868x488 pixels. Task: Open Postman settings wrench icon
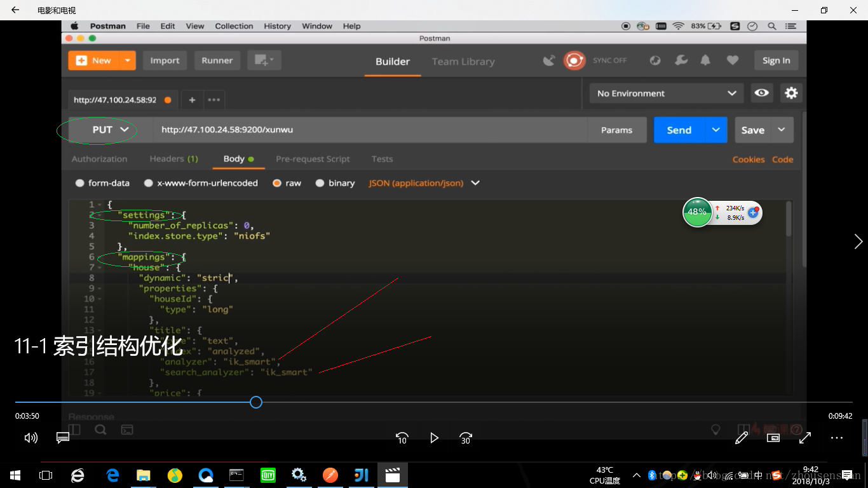coord(681,60)
